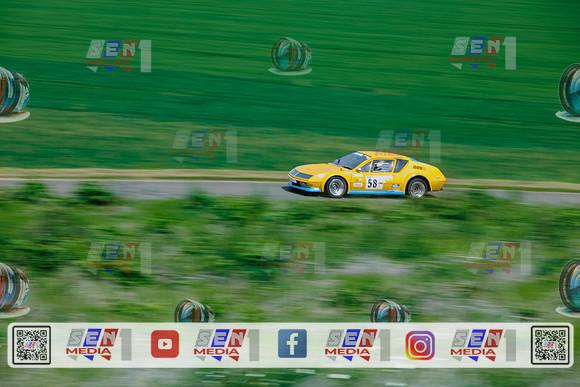Click the QR code after the Instagram icon

[x=550, y=345]
